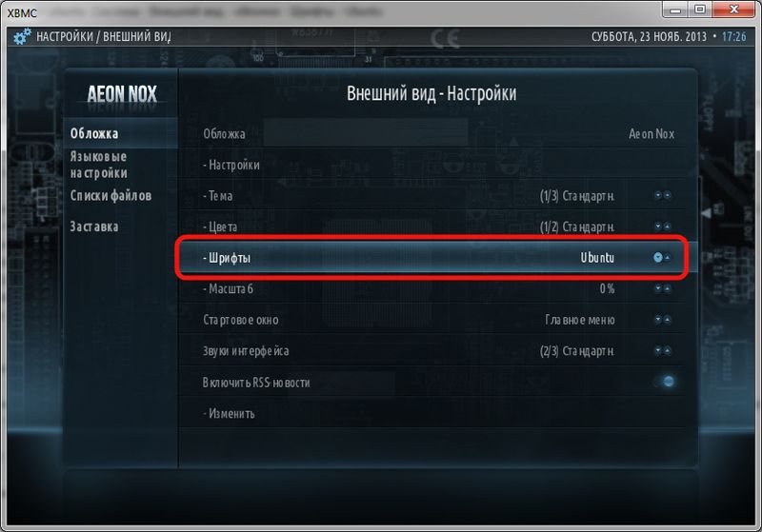Screen dimensions: 762x532
Task: Increase Масштаб with the up arrow
Action: point(668,288)
